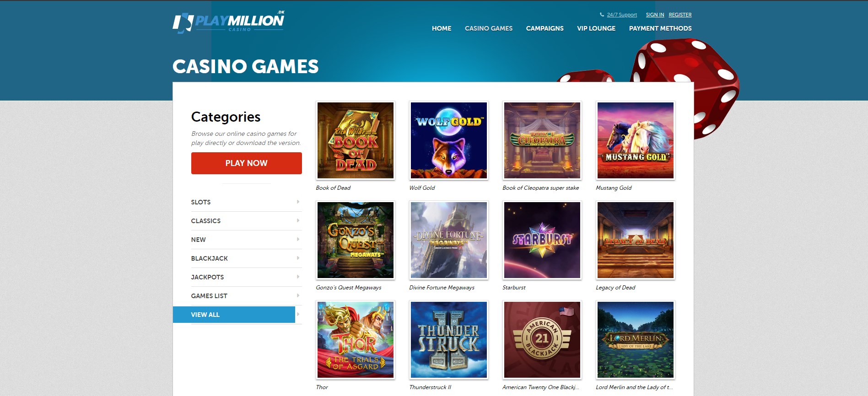Image resolution: width=868 pixels, height=396 pixels.
Task: Click the Sign In link
Action: coord(655,15)
